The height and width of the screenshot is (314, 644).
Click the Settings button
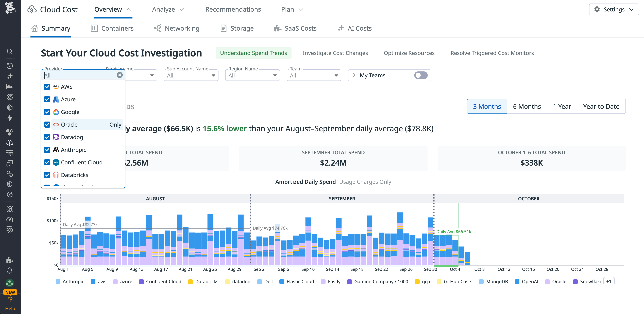coord(614,9)
